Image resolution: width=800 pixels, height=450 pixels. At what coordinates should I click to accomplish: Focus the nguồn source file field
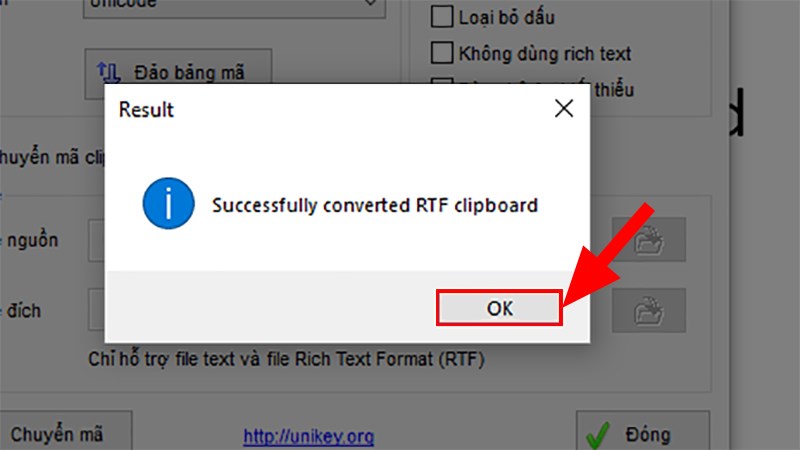(96, 240)
